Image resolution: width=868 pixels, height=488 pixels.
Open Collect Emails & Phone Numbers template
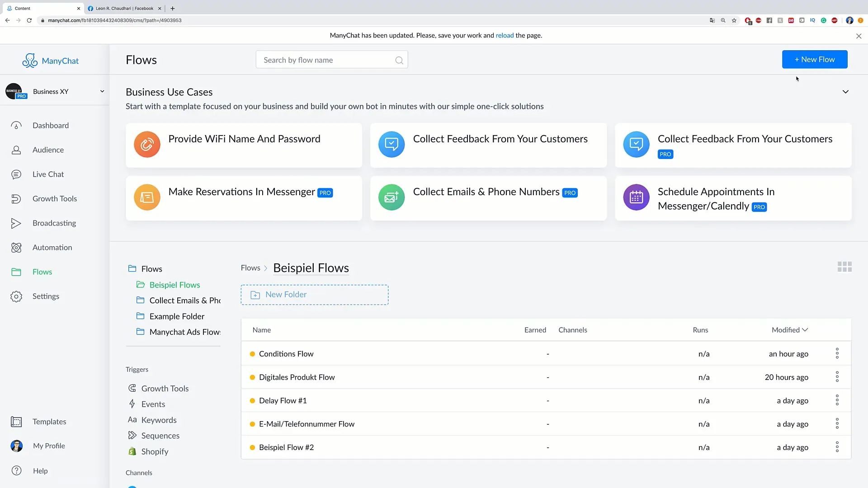coord(488,198)
